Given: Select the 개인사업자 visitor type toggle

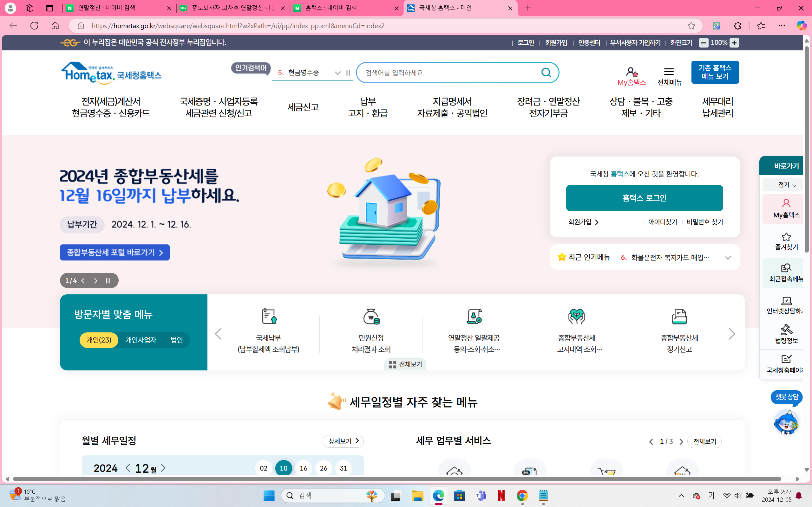Looking at the screenshot, I should (141, 340).
